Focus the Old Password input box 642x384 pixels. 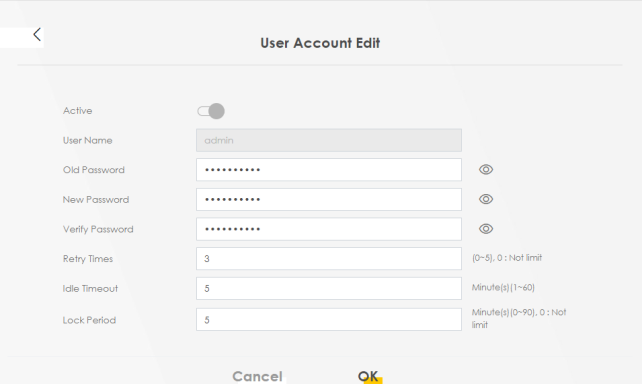tap(329, 170)
